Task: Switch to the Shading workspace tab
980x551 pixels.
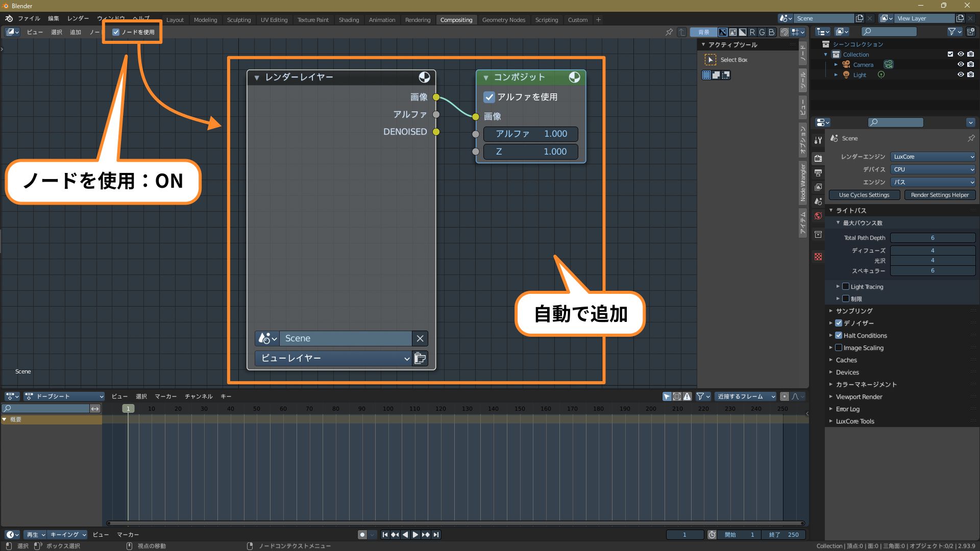Action: [349, 20]
